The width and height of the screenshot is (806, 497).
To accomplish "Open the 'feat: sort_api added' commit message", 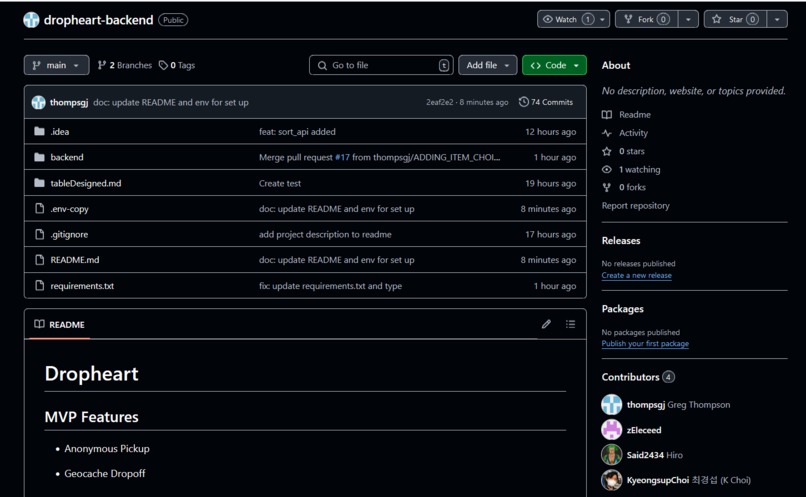I will (297, 132).
